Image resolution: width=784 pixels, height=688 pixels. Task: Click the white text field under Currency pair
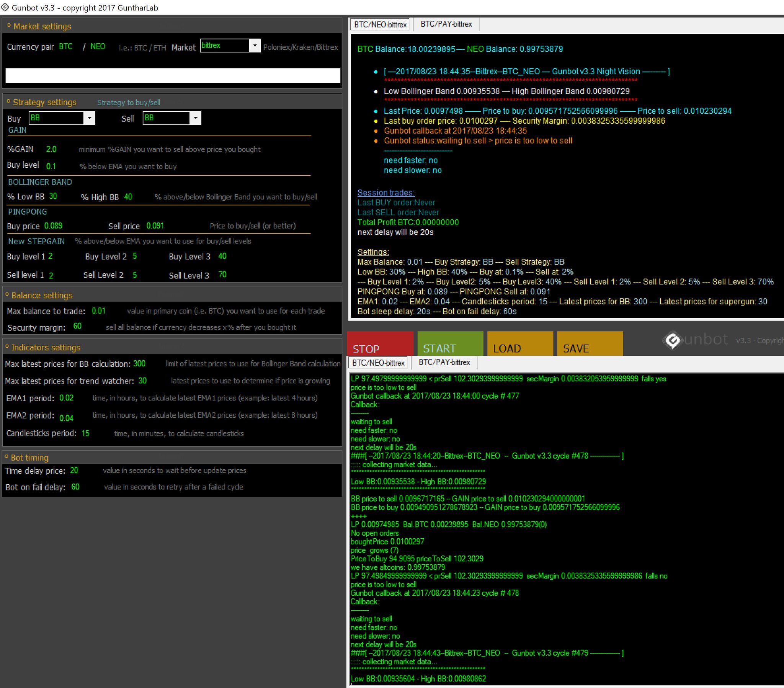pyautogui.click(x=173, y=75)
